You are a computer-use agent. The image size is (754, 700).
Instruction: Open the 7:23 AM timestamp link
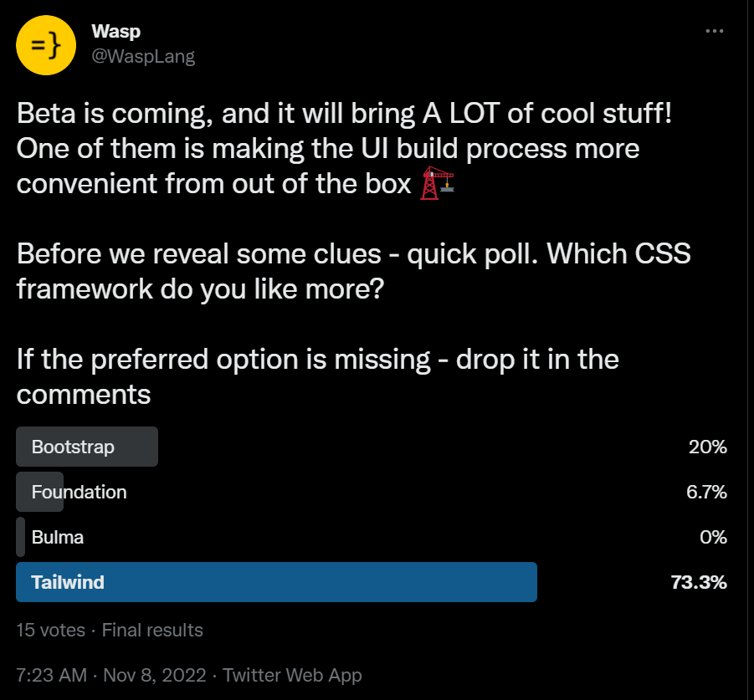(50, 675)
